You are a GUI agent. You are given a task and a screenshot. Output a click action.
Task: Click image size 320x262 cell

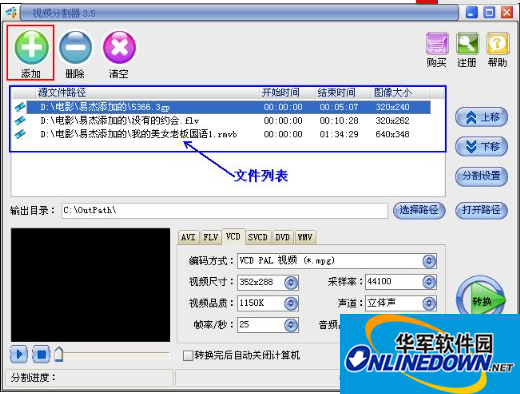392,121
